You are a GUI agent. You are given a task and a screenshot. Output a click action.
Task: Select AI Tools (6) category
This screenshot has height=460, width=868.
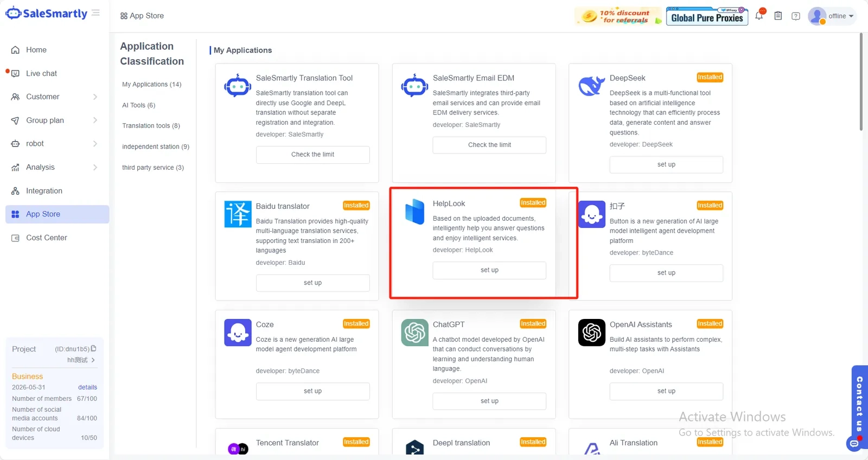point(139,105)
